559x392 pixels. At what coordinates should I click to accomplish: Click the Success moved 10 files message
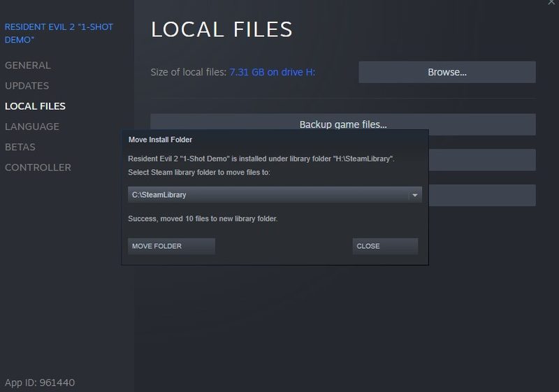203,219
